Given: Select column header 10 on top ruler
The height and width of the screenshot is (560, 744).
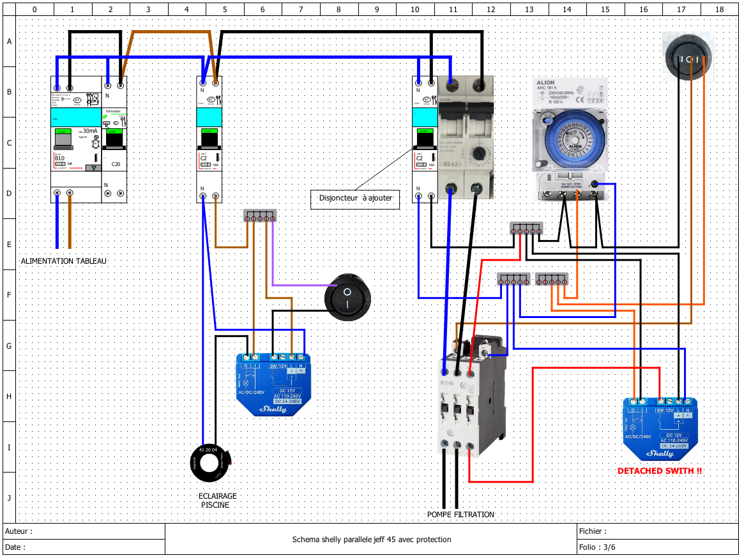Looking at the screenshot, I should [x=415, y=9].
